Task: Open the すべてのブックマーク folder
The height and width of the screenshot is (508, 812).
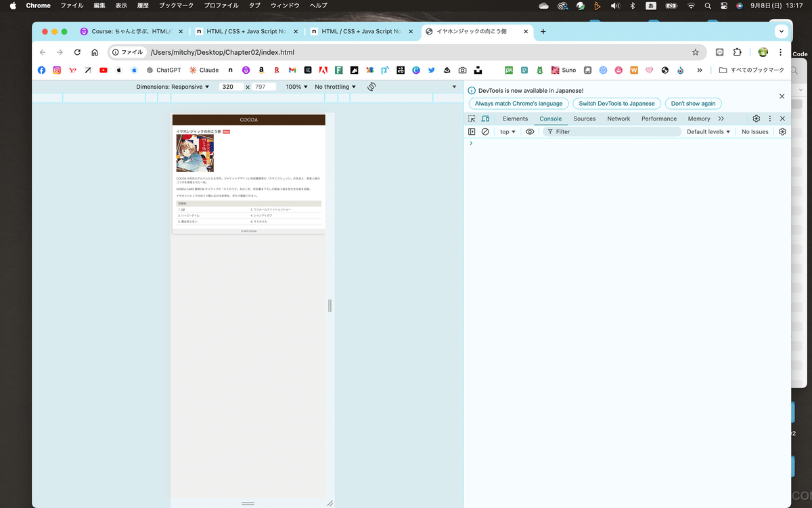Action: click(752, 70)
